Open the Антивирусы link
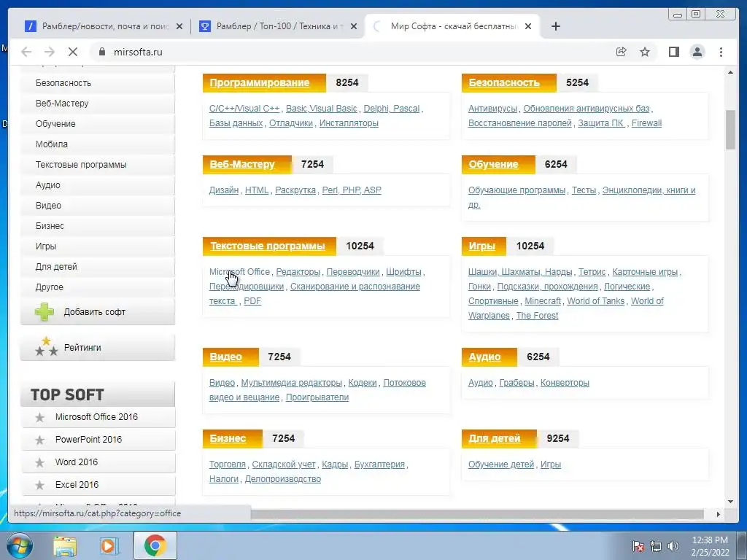747x560 pixels. tap(492, 109)
